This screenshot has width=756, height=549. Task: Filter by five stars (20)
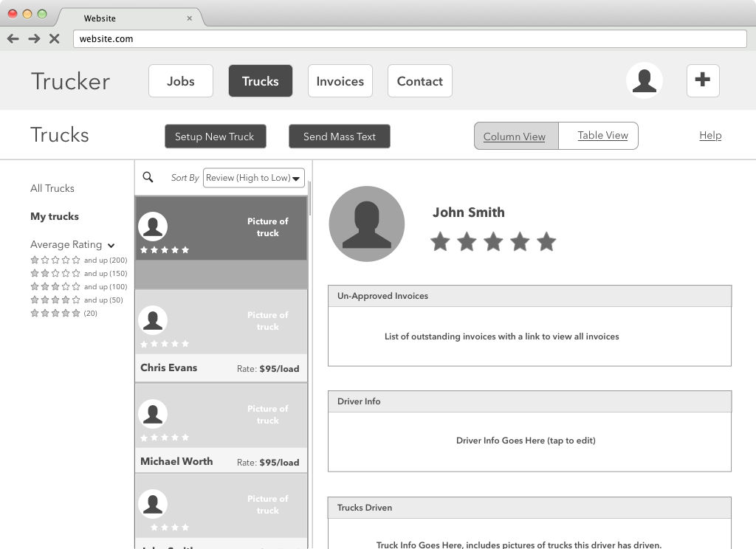point(63,313)
